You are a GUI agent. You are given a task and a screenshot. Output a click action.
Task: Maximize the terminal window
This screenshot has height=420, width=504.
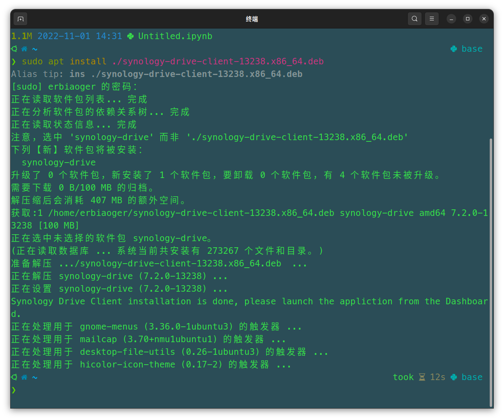[x=468, y=19]
